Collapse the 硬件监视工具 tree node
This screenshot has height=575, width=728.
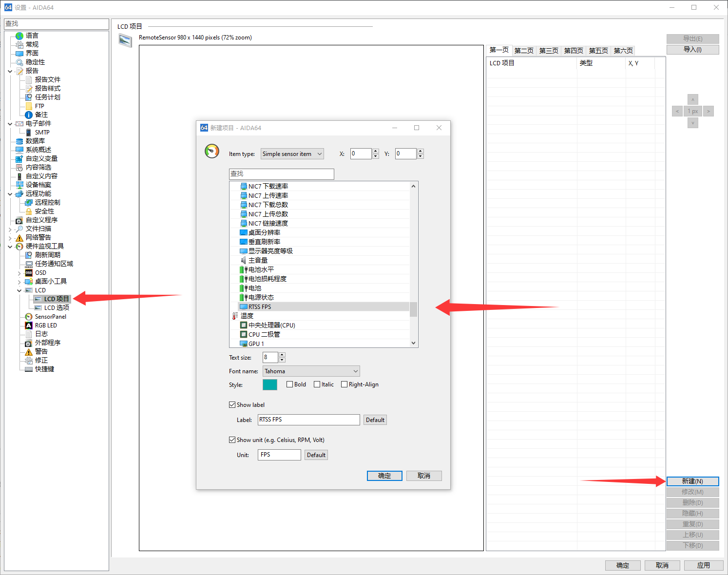10,247
